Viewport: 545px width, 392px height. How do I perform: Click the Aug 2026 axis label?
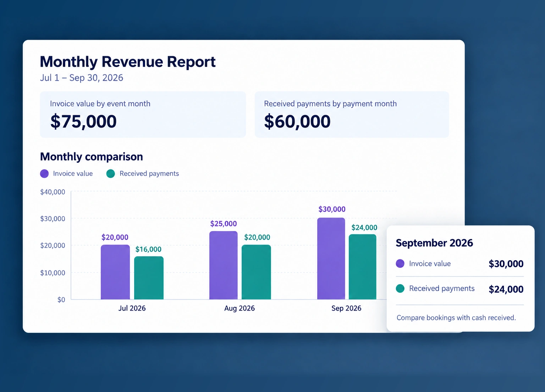(240, 308)
